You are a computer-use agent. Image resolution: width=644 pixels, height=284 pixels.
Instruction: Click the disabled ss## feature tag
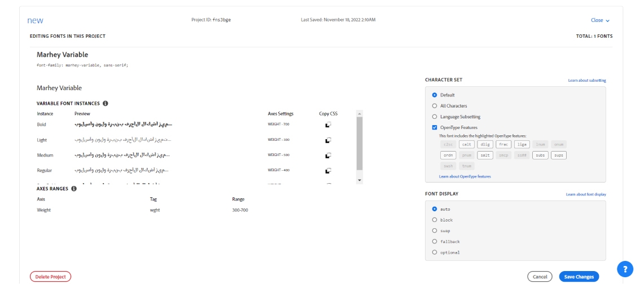tap(522, 156)
